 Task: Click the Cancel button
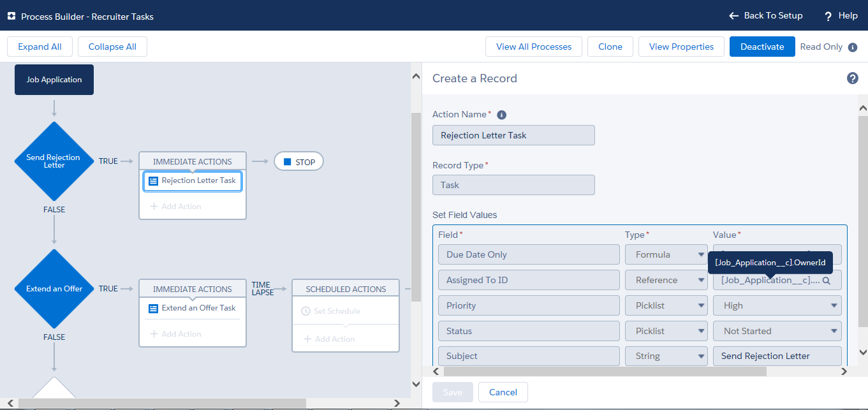pyautogui.click(x=503, y=392)
